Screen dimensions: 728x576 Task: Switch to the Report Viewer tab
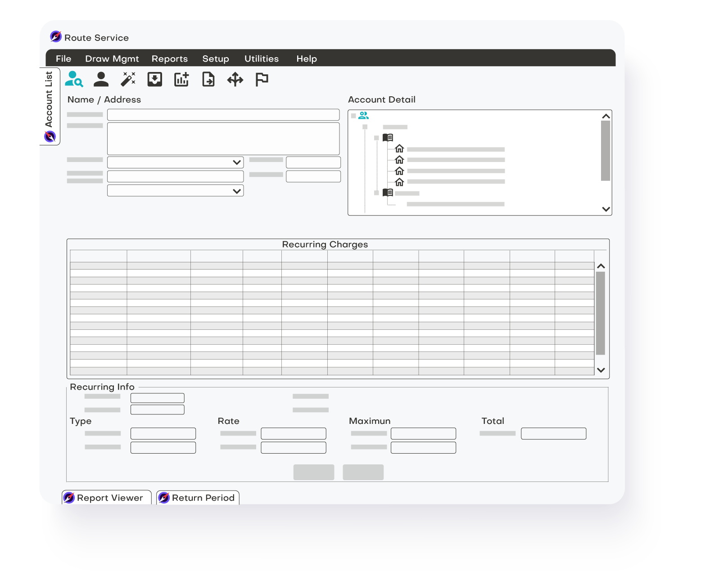[107, 498]
